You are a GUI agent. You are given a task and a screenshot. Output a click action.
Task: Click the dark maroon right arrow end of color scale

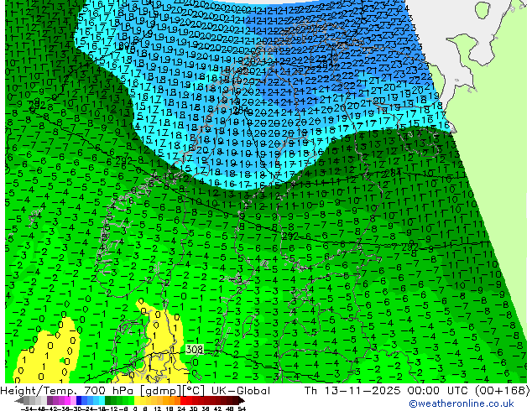click(x=242, y=400)
